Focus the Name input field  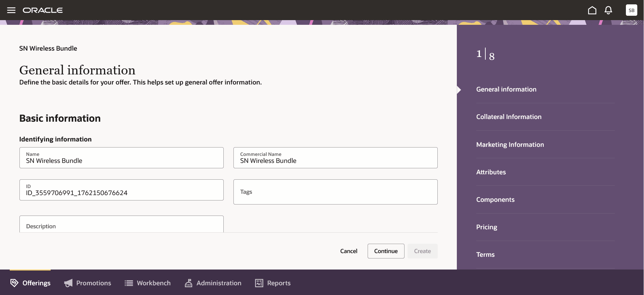[121, 158]
